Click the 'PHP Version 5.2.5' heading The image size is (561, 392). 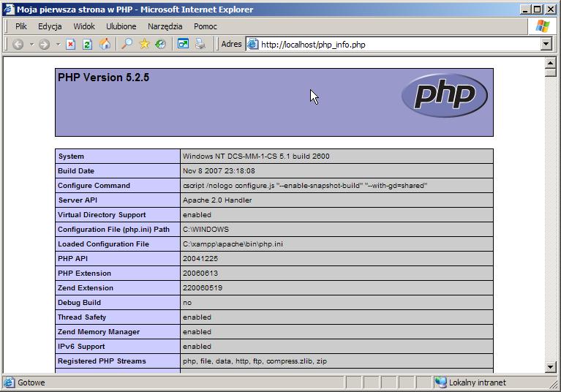(103, 78)
